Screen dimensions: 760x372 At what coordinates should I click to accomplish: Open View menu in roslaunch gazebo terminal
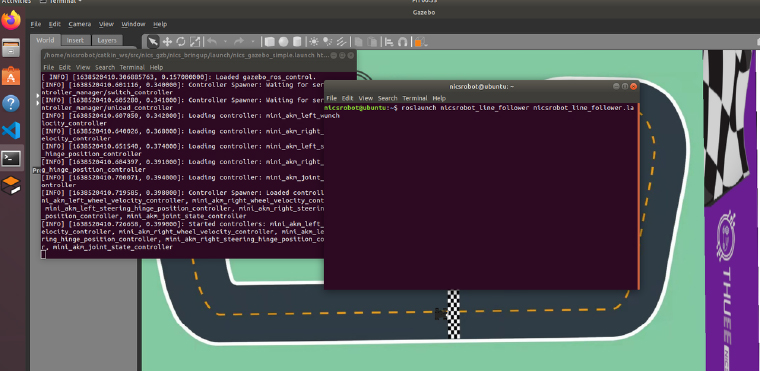tap(83, 67)
